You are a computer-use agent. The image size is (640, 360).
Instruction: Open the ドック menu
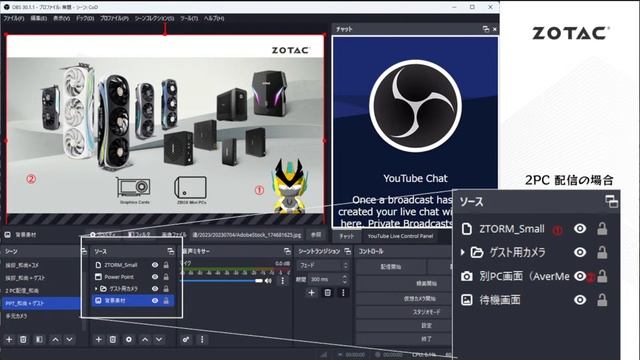point(85,18)
